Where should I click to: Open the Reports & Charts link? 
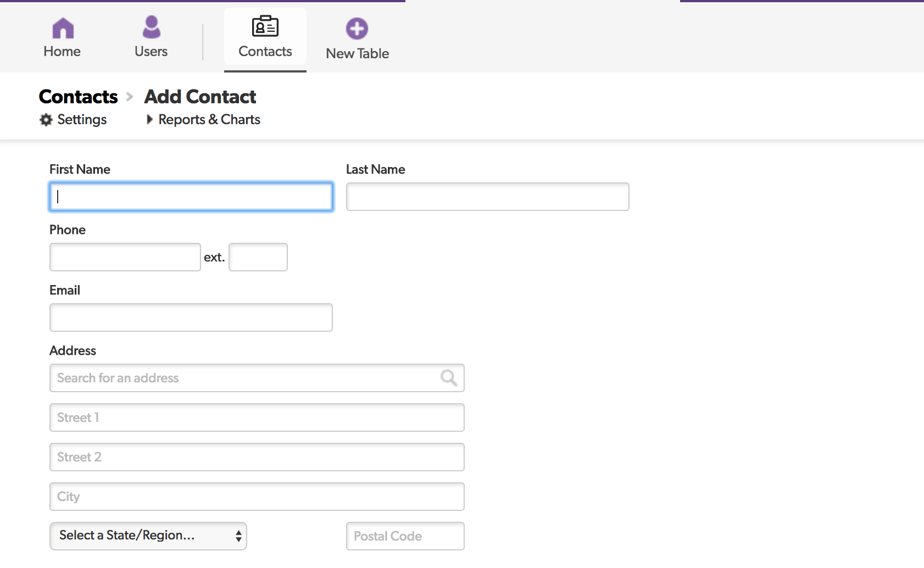click(209, 120)
